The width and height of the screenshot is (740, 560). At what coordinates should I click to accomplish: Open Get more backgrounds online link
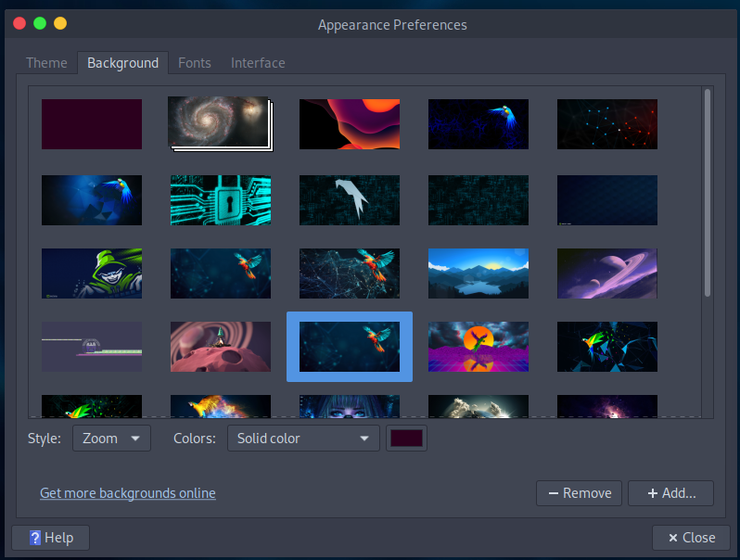coord(128,493)
